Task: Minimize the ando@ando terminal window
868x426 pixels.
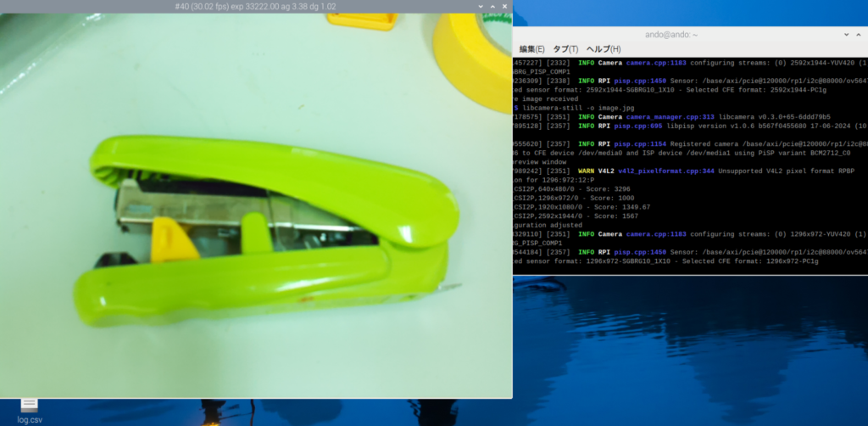Action: click(846, 35)
